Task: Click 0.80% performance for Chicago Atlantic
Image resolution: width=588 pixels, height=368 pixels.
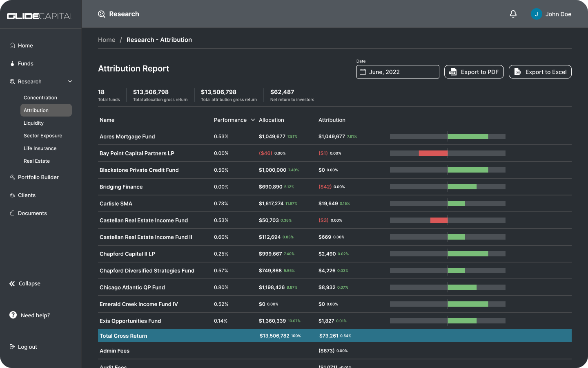Action: click(x=221, y=287)
